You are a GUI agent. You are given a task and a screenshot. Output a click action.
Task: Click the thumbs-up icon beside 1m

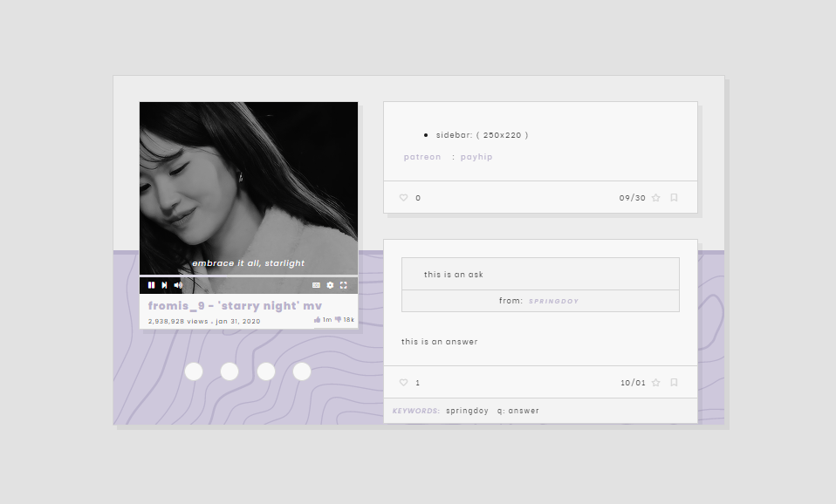pyautogui.click(x=318, y=320)
